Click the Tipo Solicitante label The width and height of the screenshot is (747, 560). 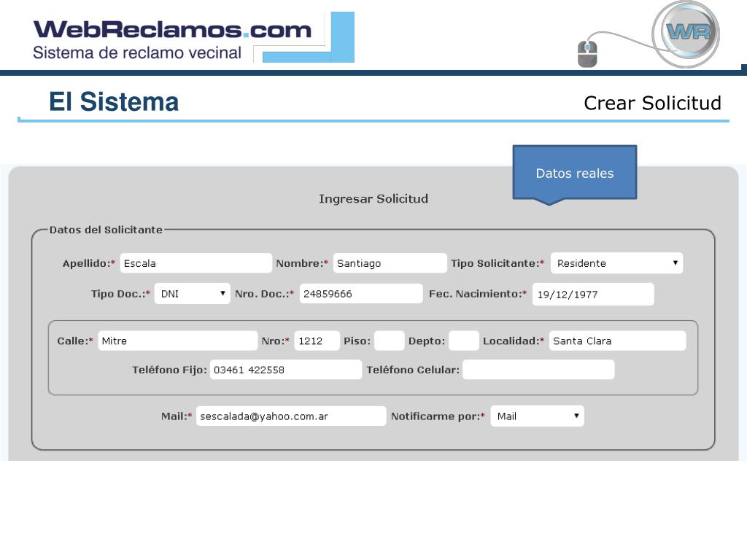pyautogui.click(x=498, y=263)
